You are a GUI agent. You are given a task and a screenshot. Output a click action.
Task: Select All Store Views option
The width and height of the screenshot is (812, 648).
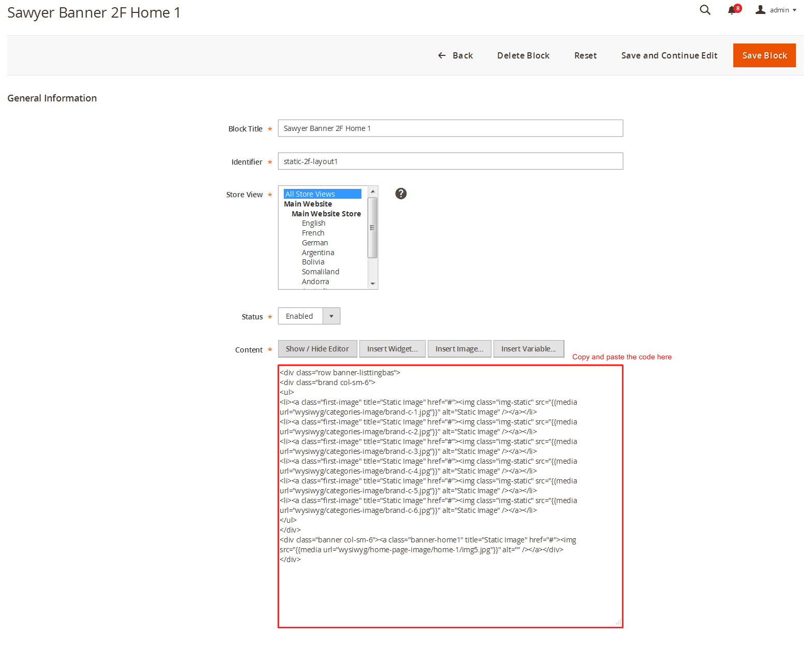coord(322,194)
